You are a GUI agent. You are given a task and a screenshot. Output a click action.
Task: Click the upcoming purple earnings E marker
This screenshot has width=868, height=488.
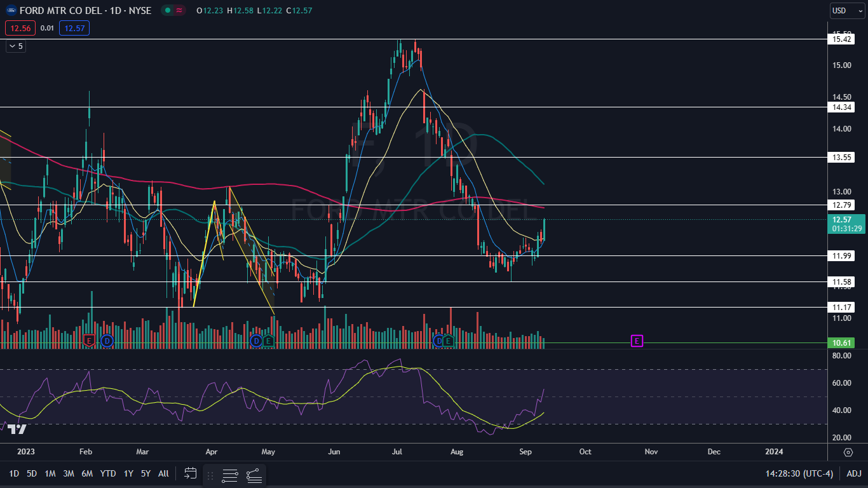(637, 341)
